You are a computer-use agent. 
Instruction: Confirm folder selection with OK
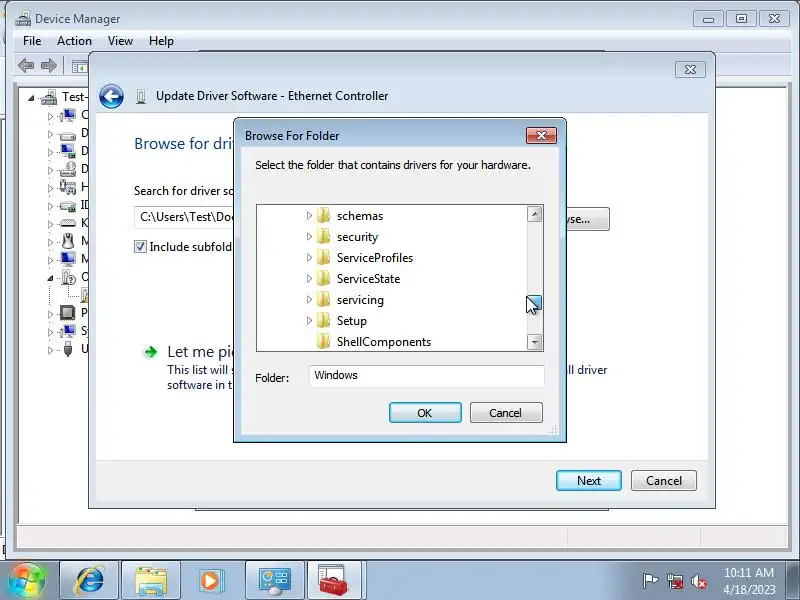[x=425, y=413]
